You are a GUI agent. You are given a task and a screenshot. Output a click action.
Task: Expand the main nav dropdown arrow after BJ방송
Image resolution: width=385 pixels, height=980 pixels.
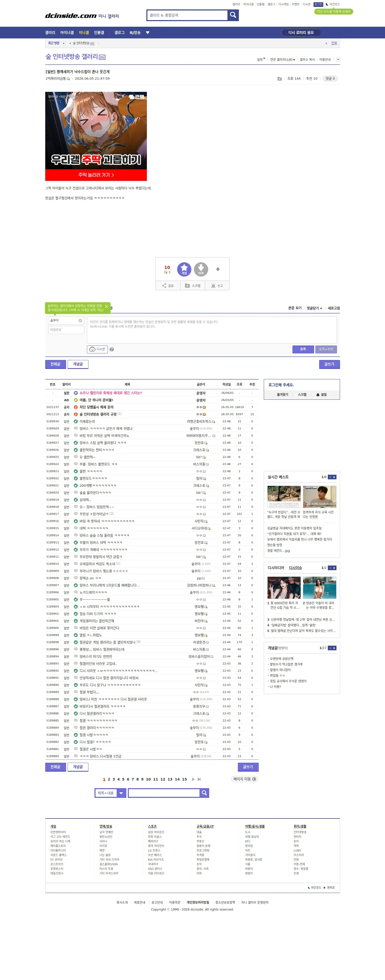click(x=147, y=33)
